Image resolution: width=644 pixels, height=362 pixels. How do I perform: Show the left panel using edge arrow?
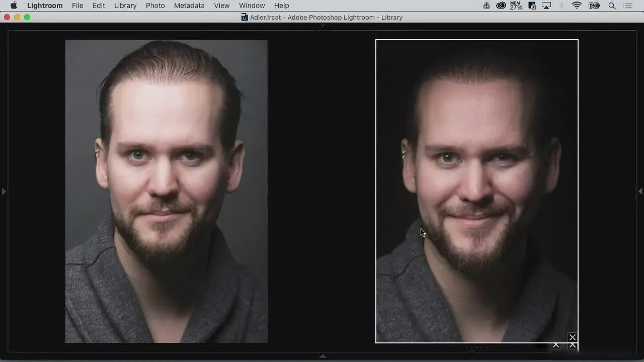pos(3,192)
